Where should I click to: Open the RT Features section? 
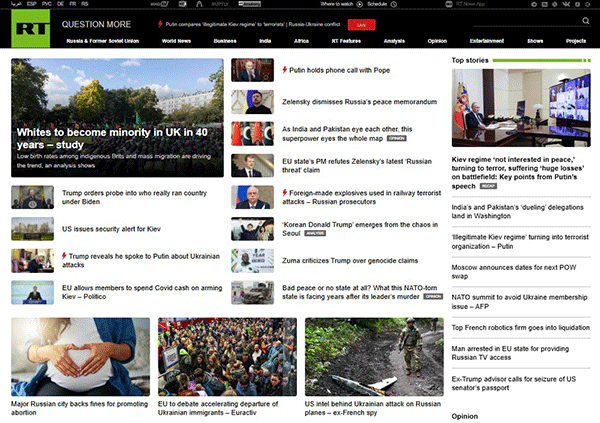[x=346, y=41]
